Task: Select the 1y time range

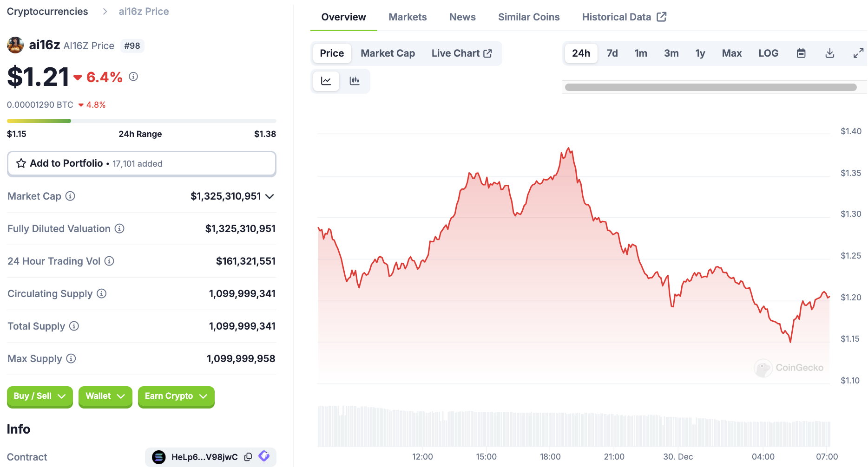Action: click(x=700, y=53)
